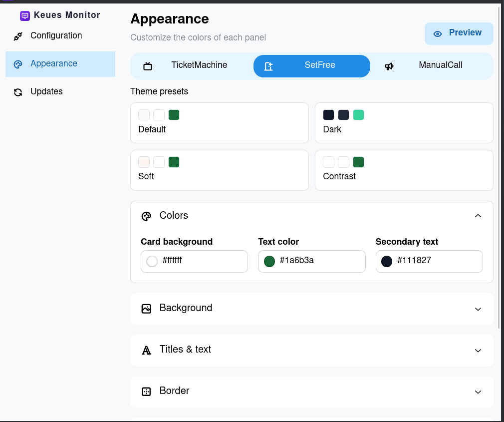Click the eye icon in Preview button
504x422 pixels.
coord(438,34)
